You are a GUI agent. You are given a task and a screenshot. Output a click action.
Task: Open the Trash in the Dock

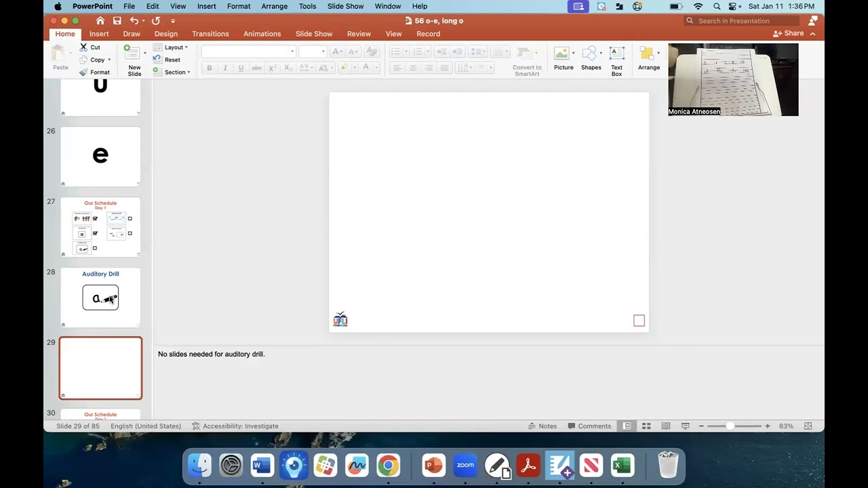(x=668, y=466)
